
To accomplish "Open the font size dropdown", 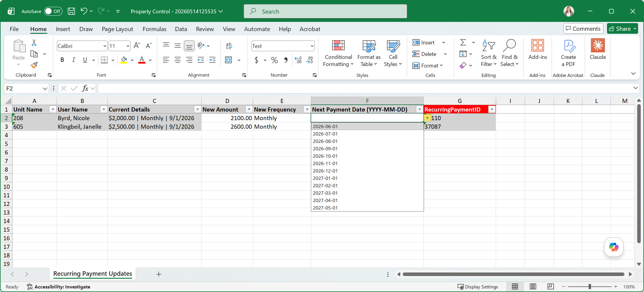I will [x=128, y=46].
